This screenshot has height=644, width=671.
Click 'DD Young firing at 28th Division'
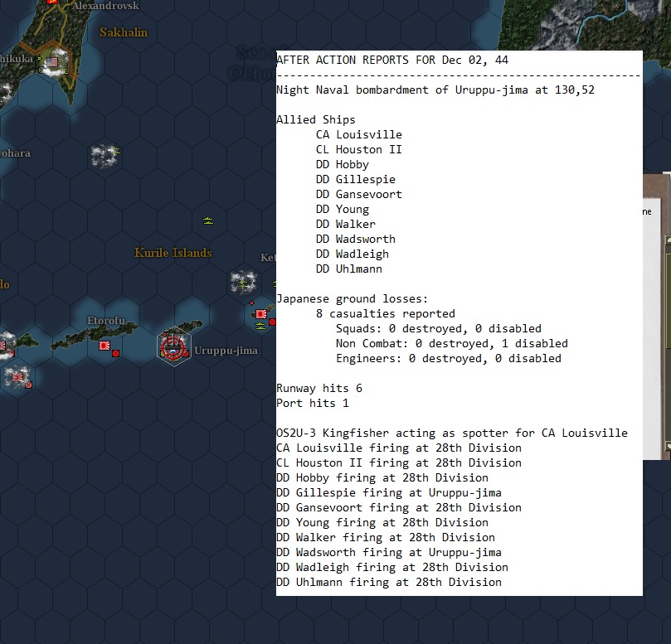click(x=382, y=523)
